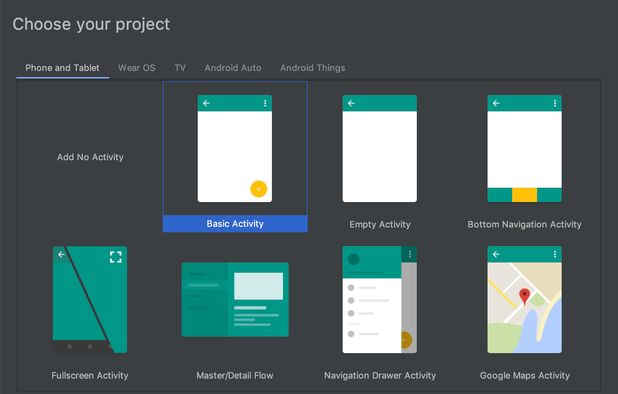Click the Bottom Navigation Activity label
Screen dimensions: 618x394
524,224
